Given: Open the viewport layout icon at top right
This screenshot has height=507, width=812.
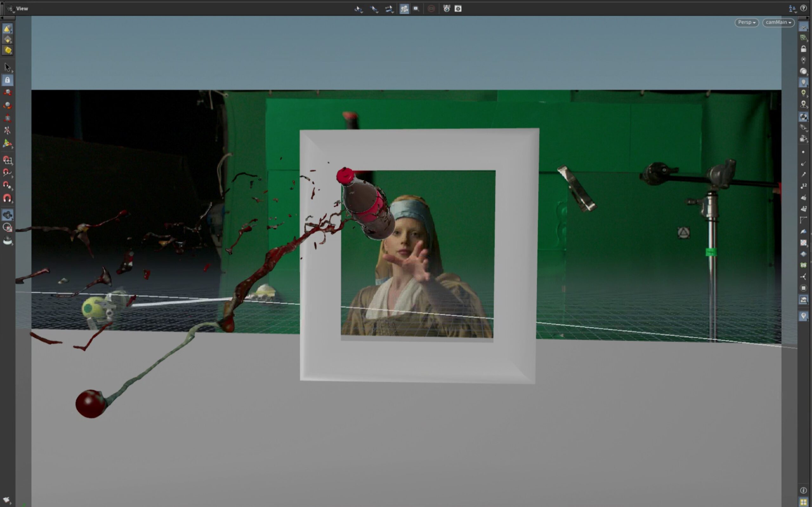Looking at the screenshot, I should tap(793, 9).
